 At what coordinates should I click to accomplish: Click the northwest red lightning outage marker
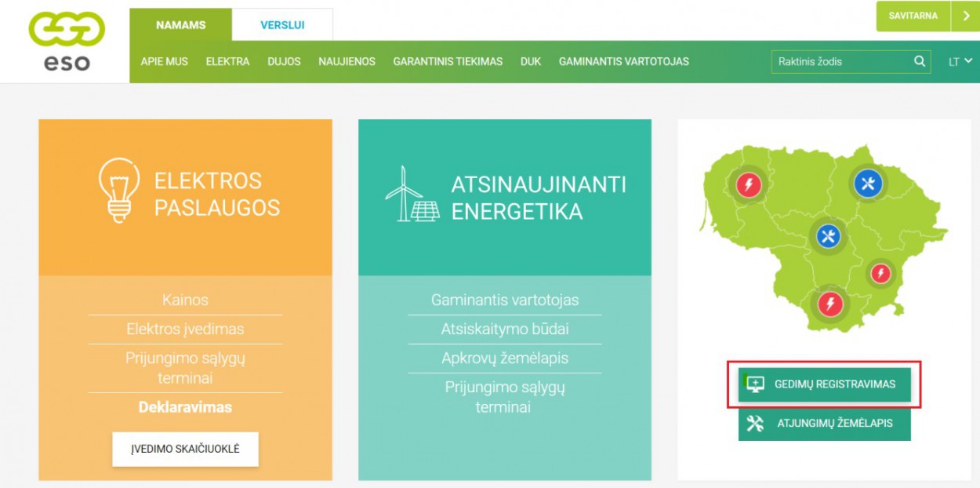[749, 185]
